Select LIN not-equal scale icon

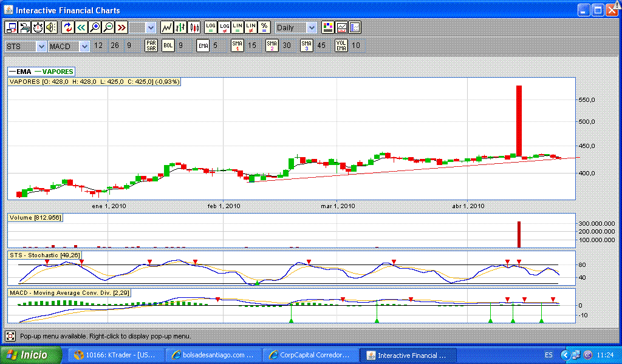[251, 27]
